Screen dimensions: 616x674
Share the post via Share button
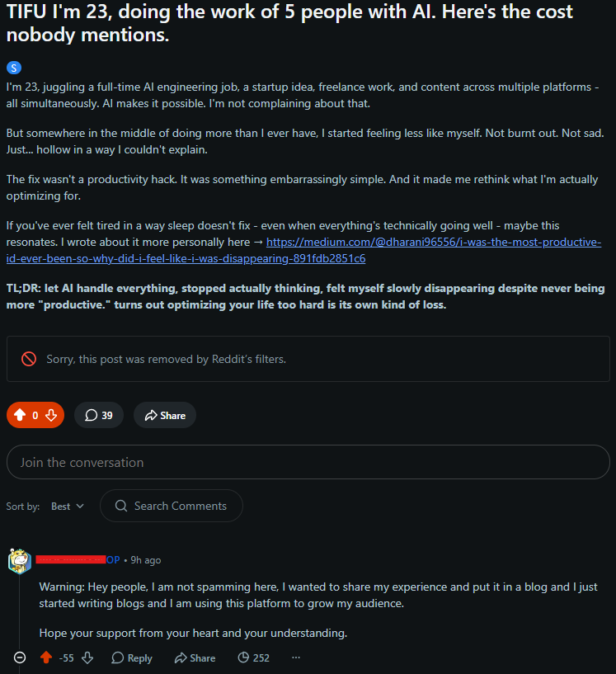pyautogui.click(x=165, y=415)
